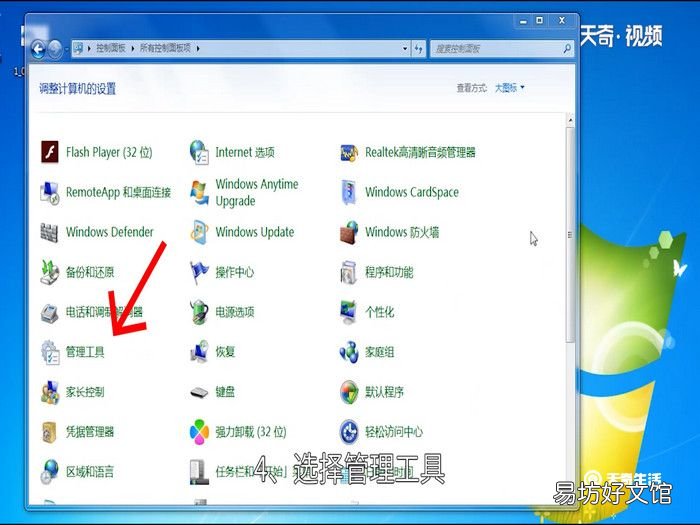Viewport: 700px width, 525px height.
Task: Click the 备份和还原 icon
Action: pyautogui.click(x=50, y=272)
